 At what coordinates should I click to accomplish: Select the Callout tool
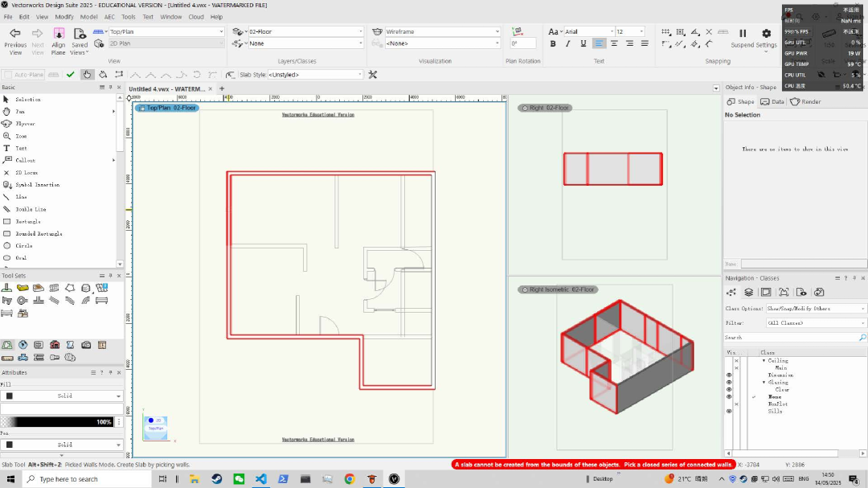click(25, 160)
